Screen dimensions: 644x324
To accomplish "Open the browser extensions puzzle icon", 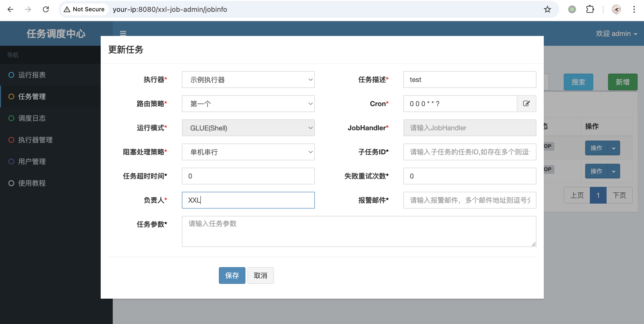I will (590, 10).
